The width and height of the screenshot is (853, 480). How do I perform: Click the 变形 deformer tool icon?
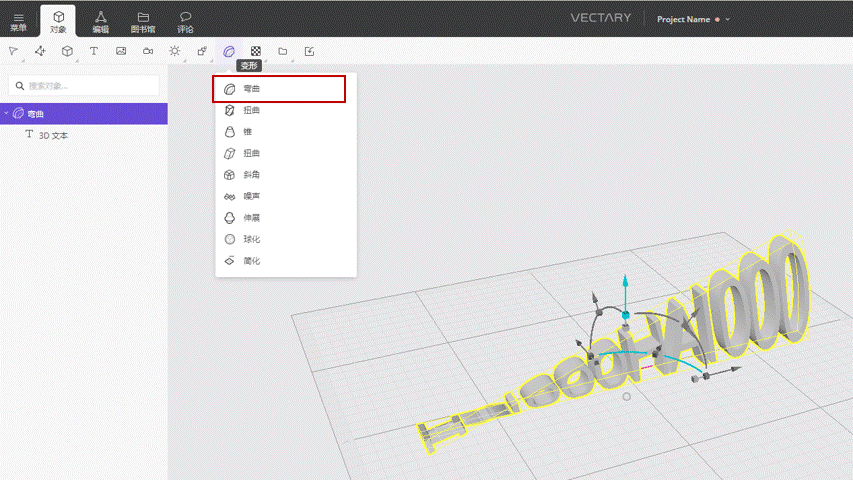pyautogui.click(x=228, y=51)
